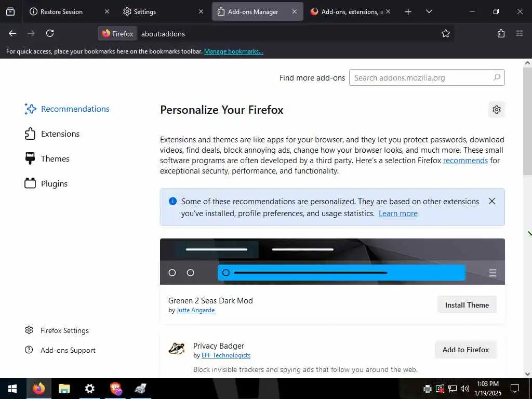Open the add-ons tools gear menu
The width and height of the screenshot is (532, 399).
tap(496, 110)
